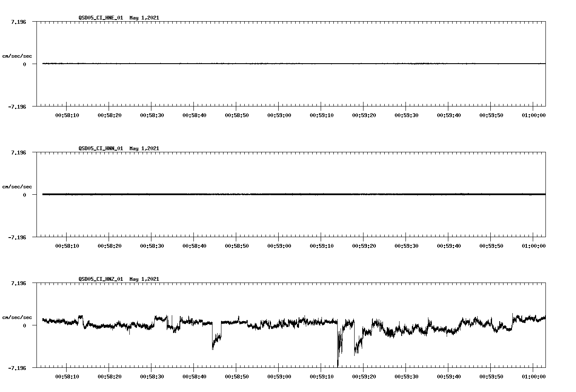Image resolution: width=576 pixels, height=392 pixels.
Task: Click the QSD05_CI_HNZ_01 channel label
Action: pos(101,279)
